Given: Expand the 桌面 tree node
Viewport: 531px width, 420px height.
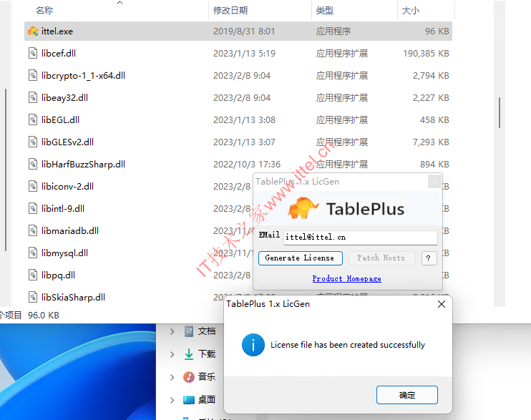Looking at the screenshot, I should point(172,400).
